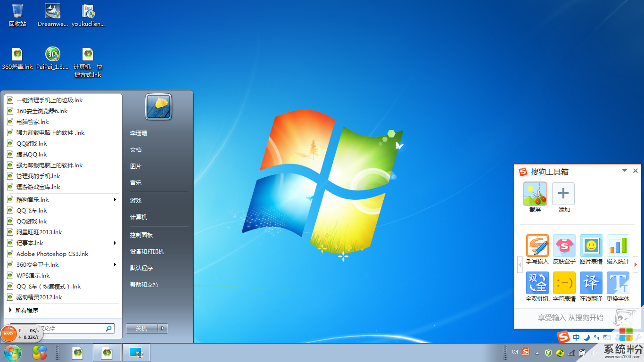Open 文档 in Start menu right pane

(136, 150)
